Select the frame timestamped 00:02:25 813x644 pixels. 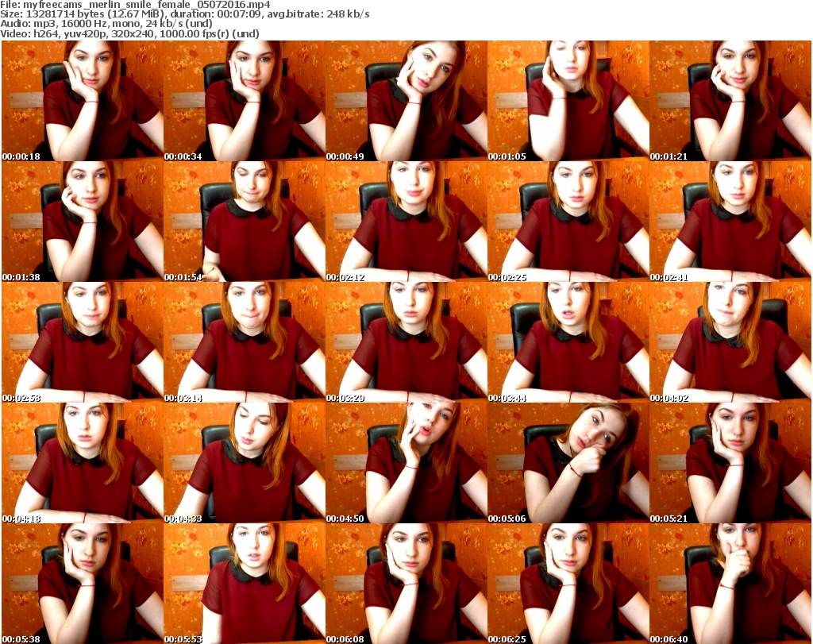click(x=568, y=222)
